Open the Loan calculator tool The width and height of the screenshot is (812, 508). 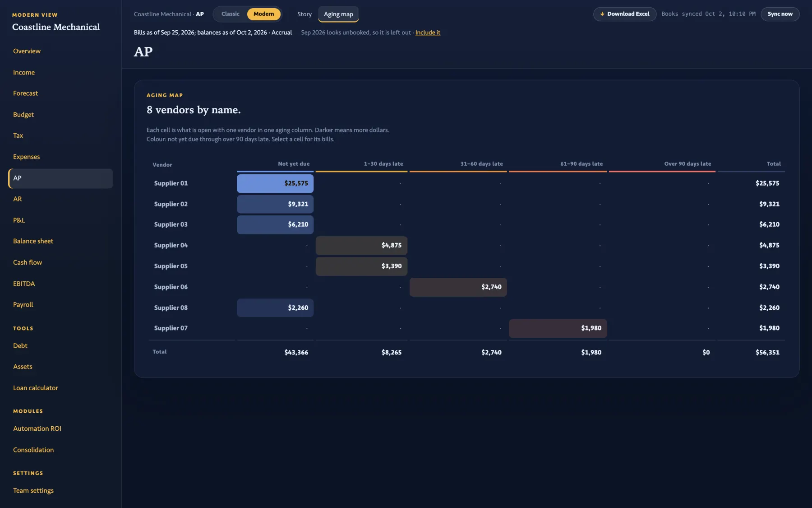60,388
